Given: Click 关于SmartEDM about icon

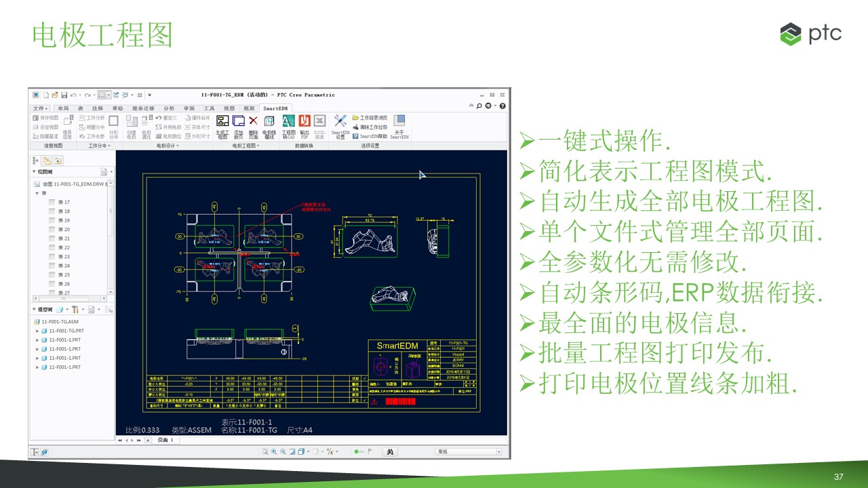Looking at the screenshot, I should click(399, 121).
